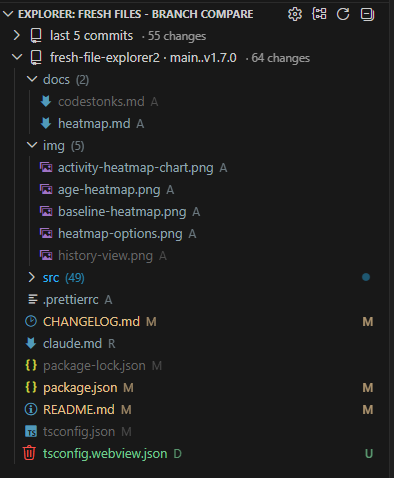Click the red trash icon beside tsconfig.webview.json
This screenshot has width=394, height=478.
coord(29,453)
